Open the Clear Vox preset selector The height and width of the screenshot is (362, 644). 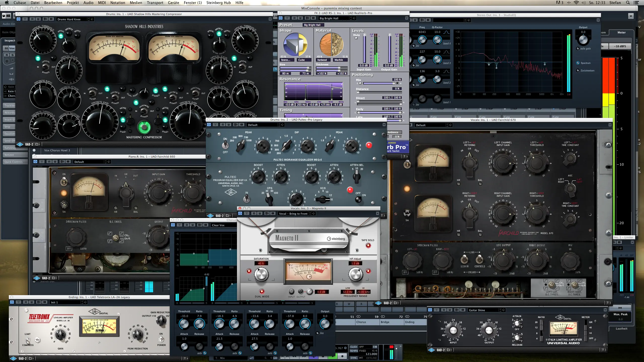point(223,225)
